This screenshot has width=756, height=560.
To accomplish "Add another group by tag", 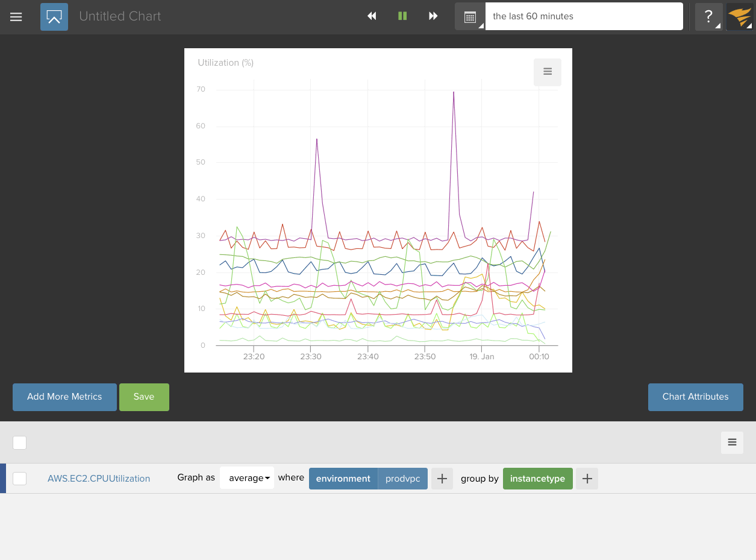I will (587, 479).
